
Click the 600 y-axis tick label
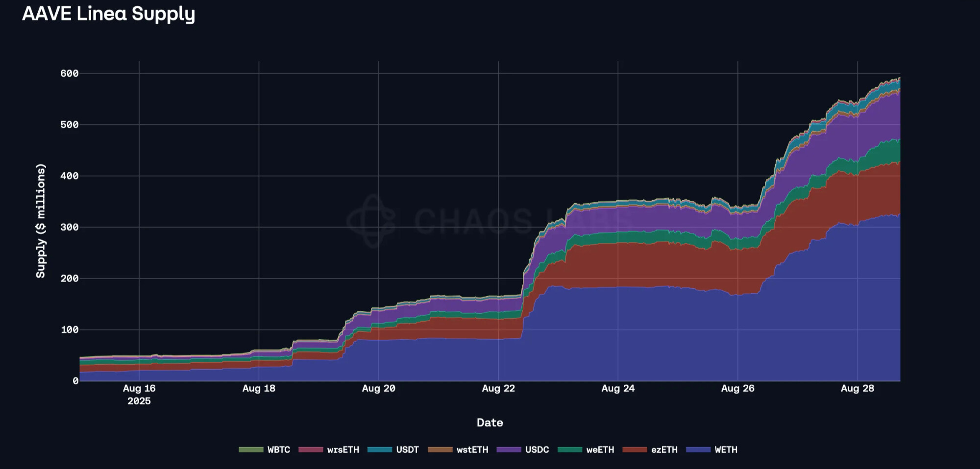(x=69, y=73)
